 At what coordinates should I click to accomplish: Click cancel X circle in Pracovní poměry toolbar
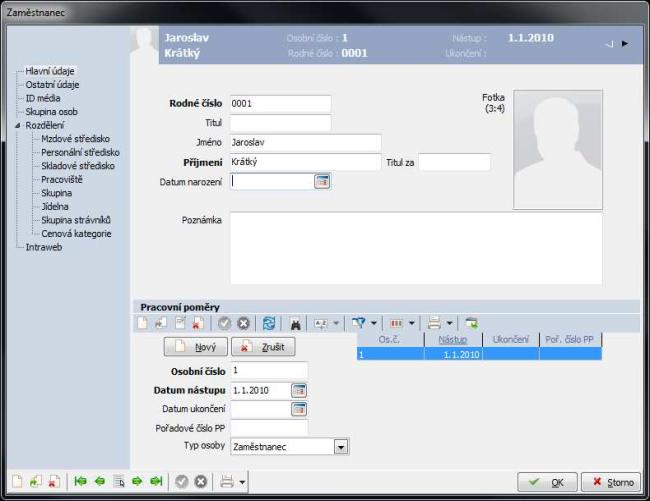pos(243,323)
